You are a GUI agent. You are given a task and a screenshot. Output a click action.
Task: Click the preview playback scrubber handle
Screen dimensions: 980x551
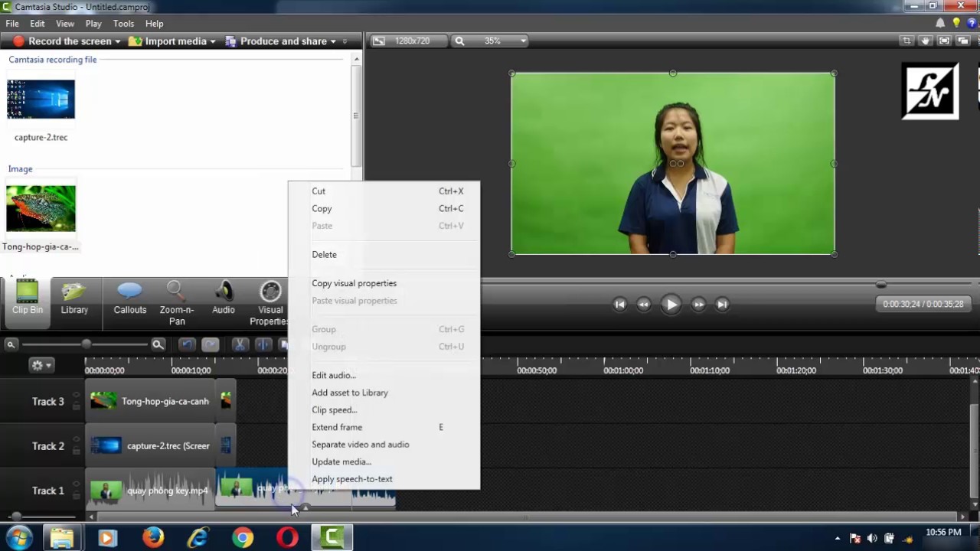tap(881, 284)
